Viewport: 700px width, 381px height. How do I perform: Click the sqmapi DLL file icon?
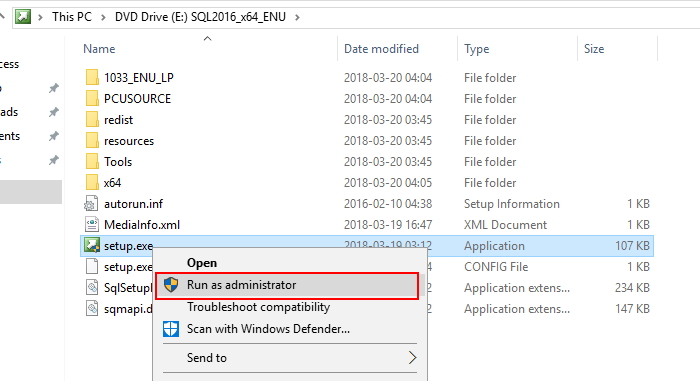pyautogui.click(x=92, y=309)
